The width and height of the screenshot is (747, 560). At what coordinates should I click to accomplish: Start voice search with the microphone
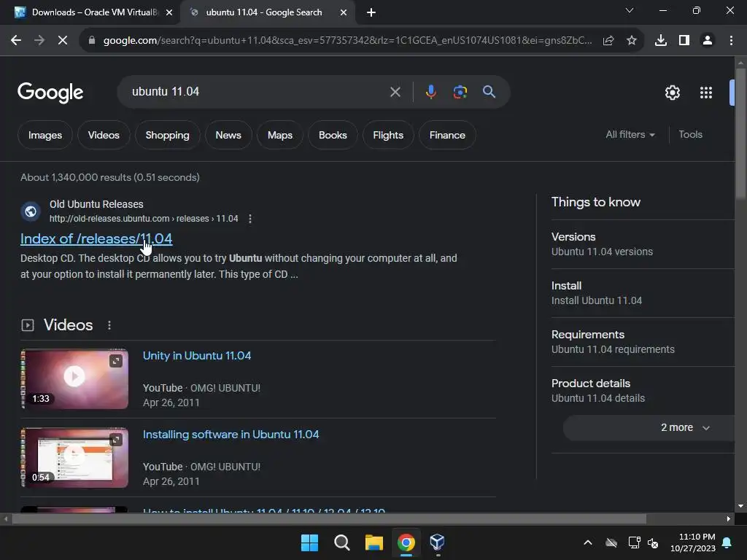(430, 92)
